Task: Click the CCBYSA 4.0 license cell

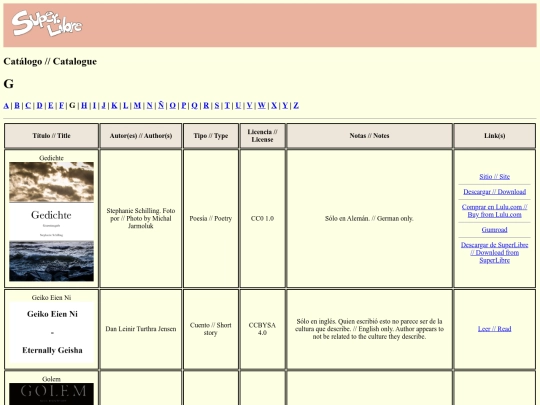Action: (x=262, y=329)
